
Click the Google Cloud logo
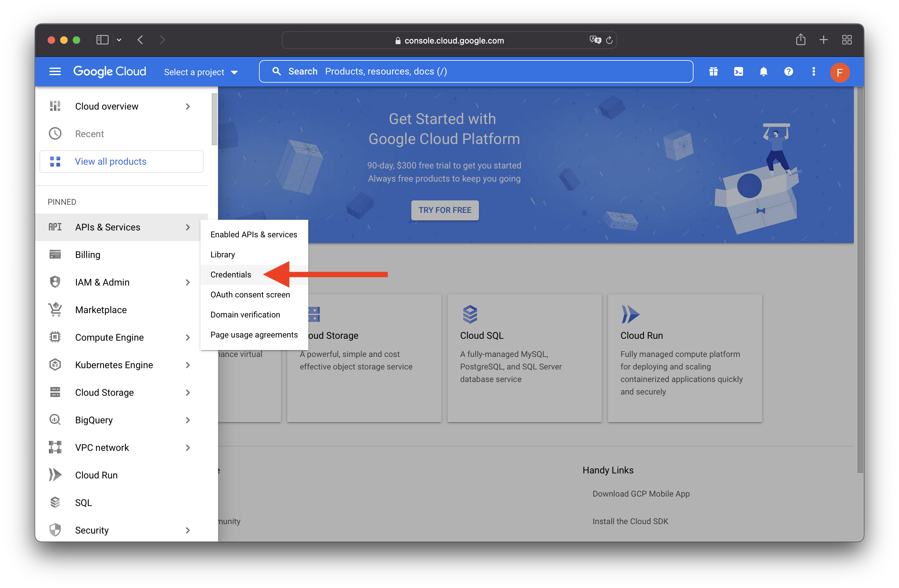[x=110, y=72]
